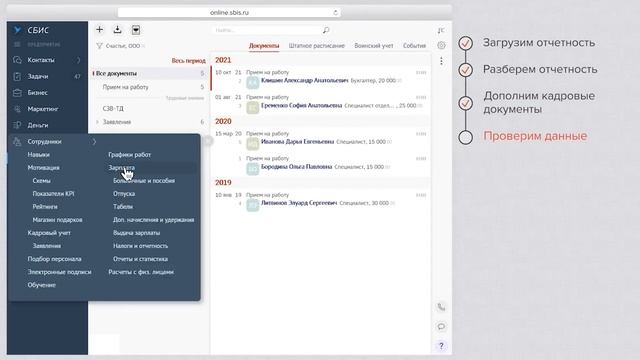Select Показатели KPI menu item

click(53, 194)
